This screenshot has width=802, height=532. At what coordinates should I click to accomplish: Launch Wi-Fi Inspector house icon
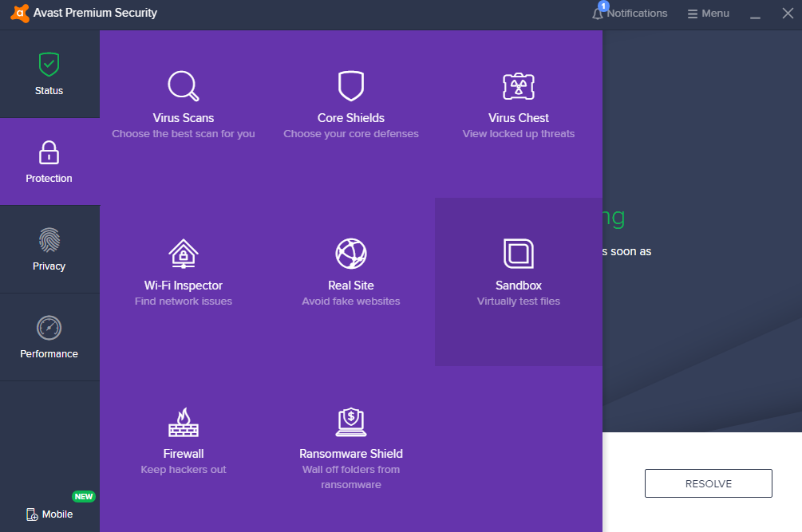183,254
